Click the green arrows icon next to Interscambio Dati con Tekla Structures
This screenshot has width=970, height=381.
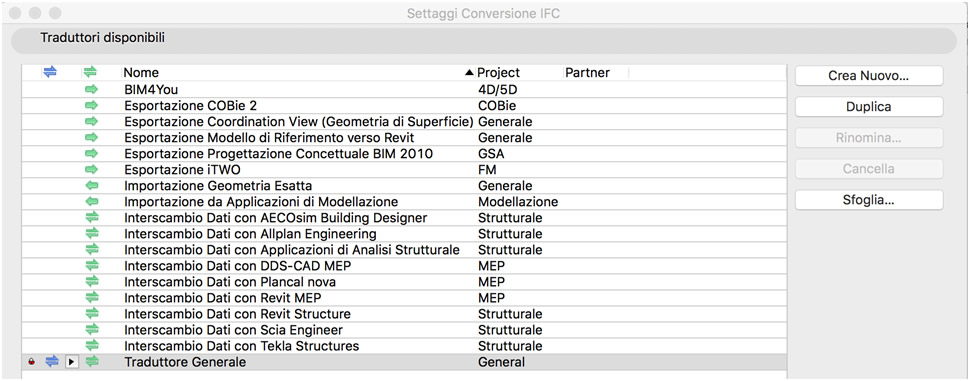[92, 346]
